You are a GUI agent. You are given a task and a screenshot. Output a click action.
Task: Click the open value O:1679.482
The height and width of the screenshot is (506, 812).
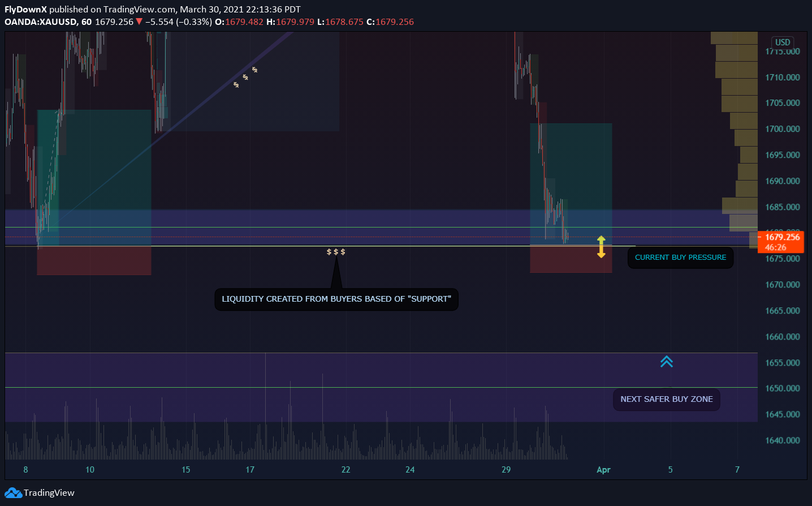point(239,22)
